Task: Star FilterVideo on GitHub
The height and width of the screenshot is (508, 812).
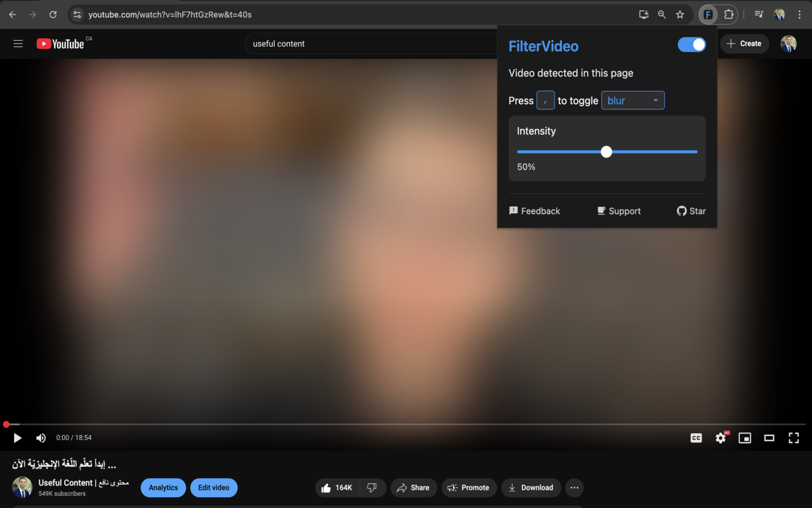Action: click(691, 211)
